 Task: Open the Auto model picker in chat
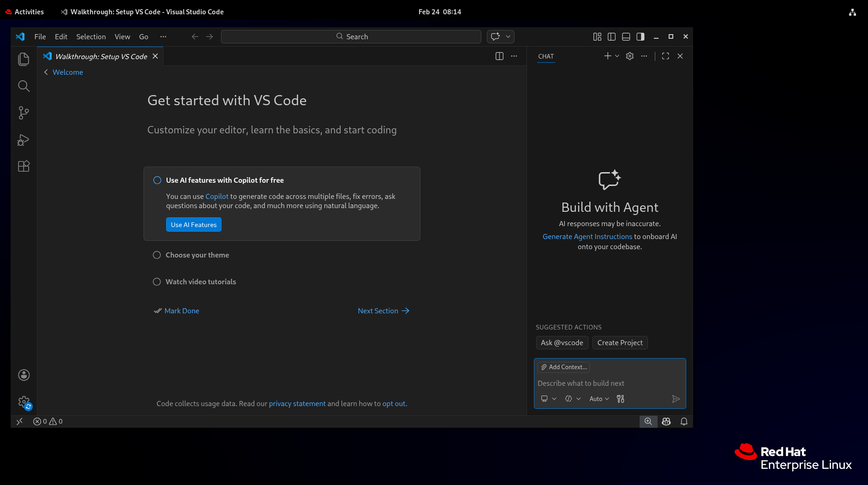click(x=599, y=399)
